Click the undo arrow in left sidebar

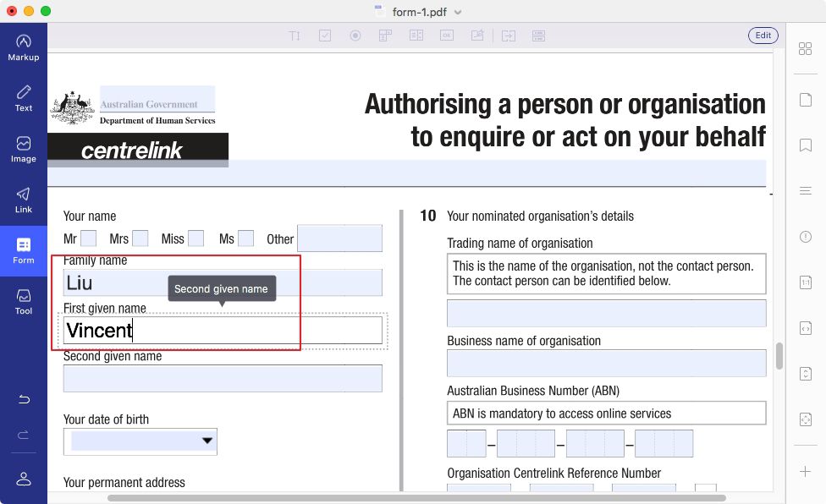click(x=23, y=399)
